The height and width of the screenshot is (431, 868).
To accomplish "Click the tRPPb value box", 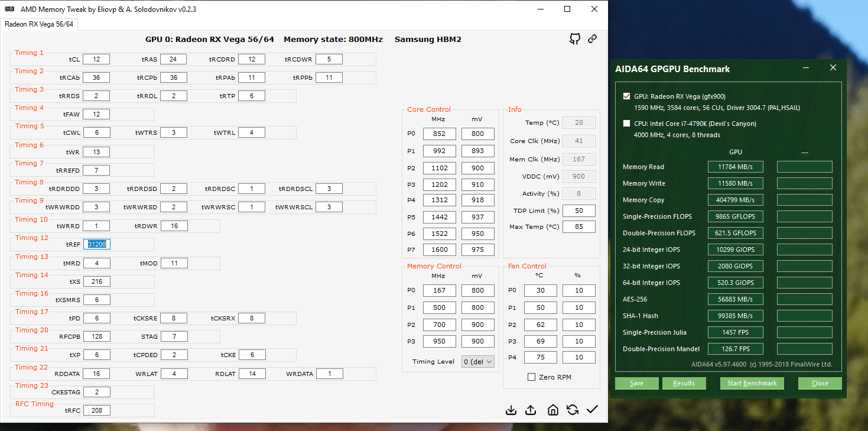I will (x=329, y=77).
